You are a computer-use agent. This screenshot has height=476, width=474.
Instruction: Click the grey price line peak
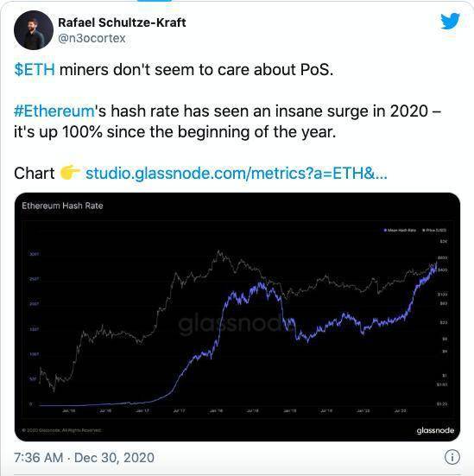(x=218, y=251)
